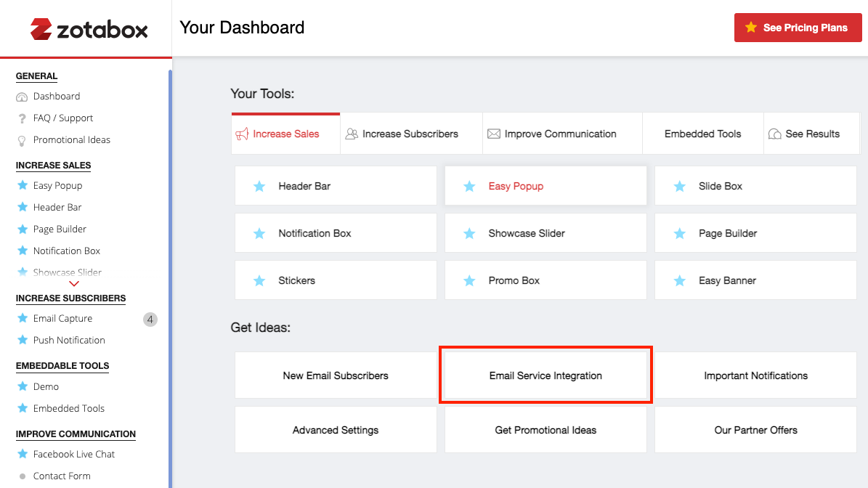Click the Email Capture count badge
The height and width of the screenshot is (488, 868).
150,319
